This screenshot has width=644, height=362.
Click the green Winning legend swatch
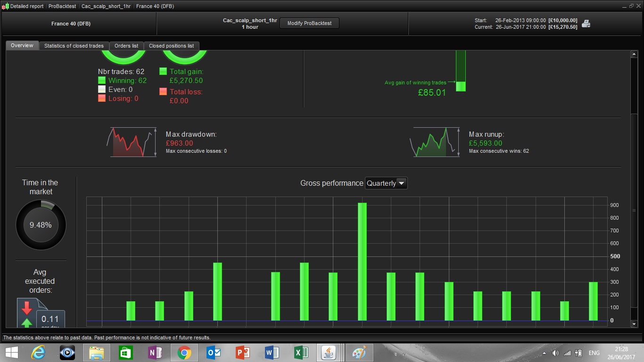click(x=102, y=80)
